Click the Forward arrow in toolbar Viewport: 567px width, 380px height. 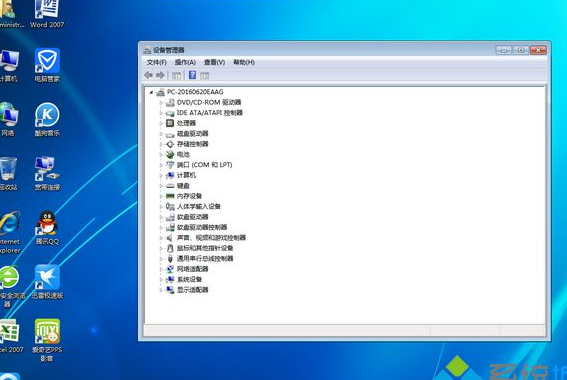(160, 75)
